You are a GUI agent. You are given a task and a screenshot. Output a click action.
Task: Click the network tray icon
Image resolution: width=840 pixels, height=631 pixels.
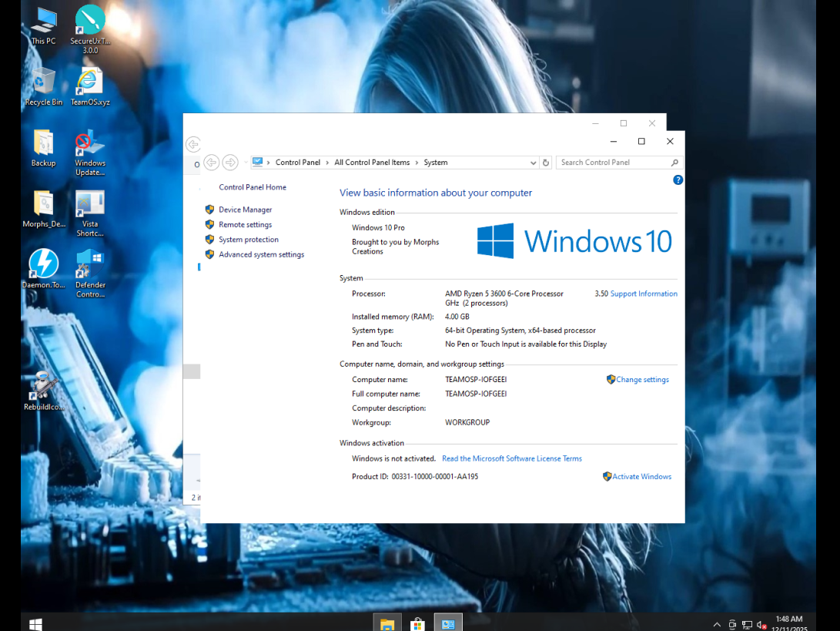(747, 625)
